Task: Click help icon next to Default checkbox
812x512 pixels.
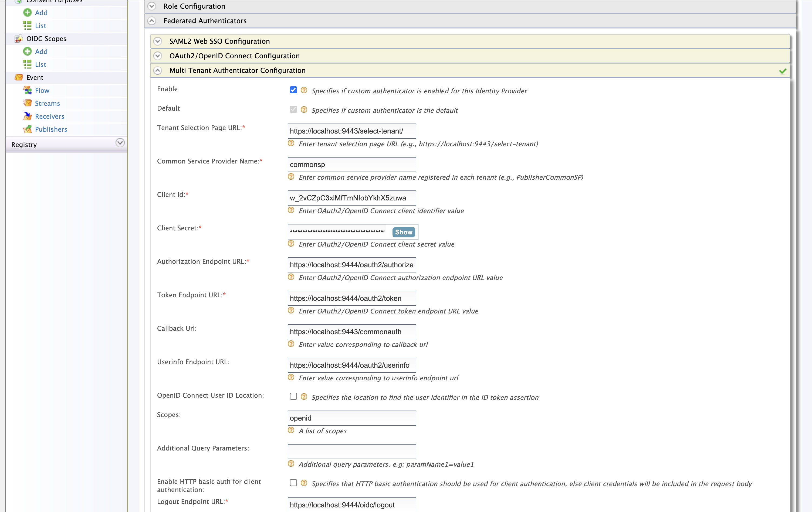Action: (304, 110)
